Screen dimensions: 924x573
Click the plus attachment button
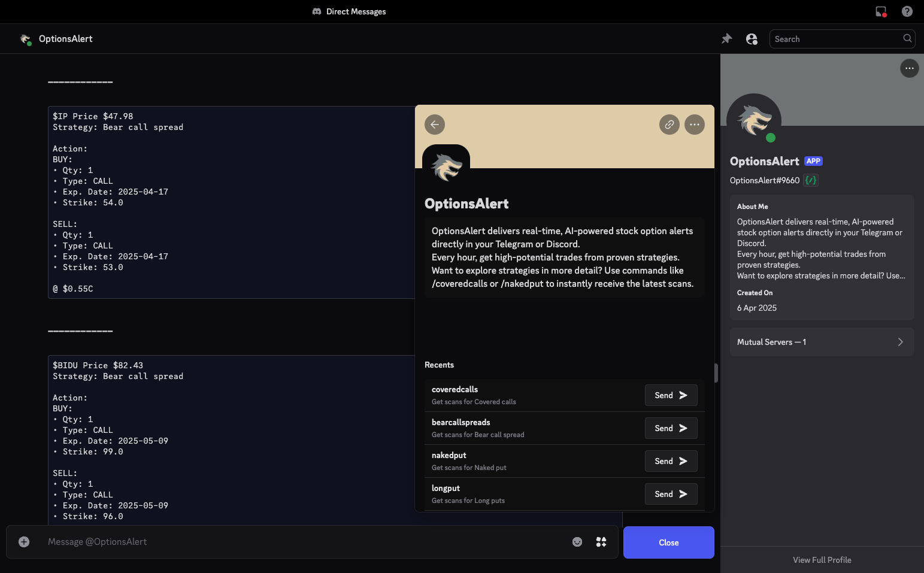point(24,542)
